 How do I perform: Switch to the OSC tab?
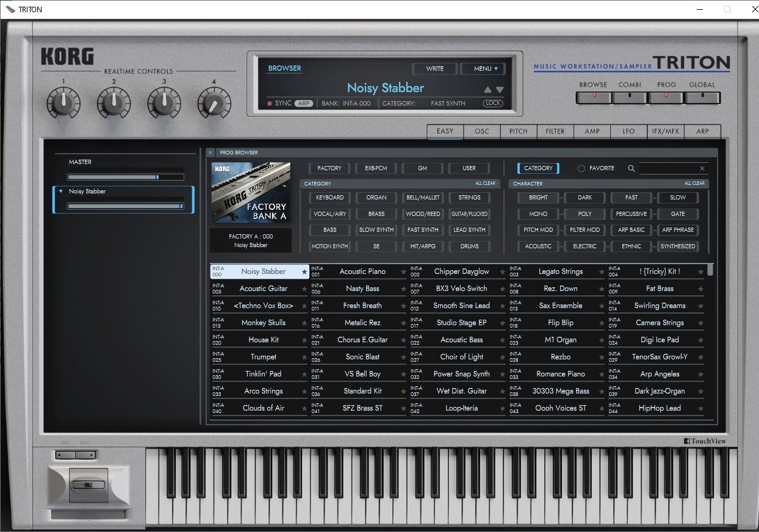[x=482, y=131]
